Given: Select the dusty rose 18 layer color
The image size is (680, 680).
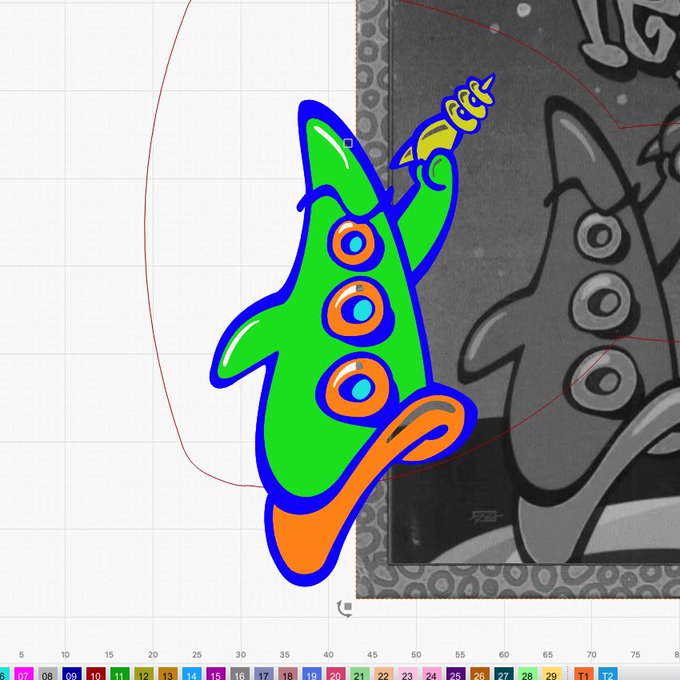Looking at the screenshot, I should [288, 674].
